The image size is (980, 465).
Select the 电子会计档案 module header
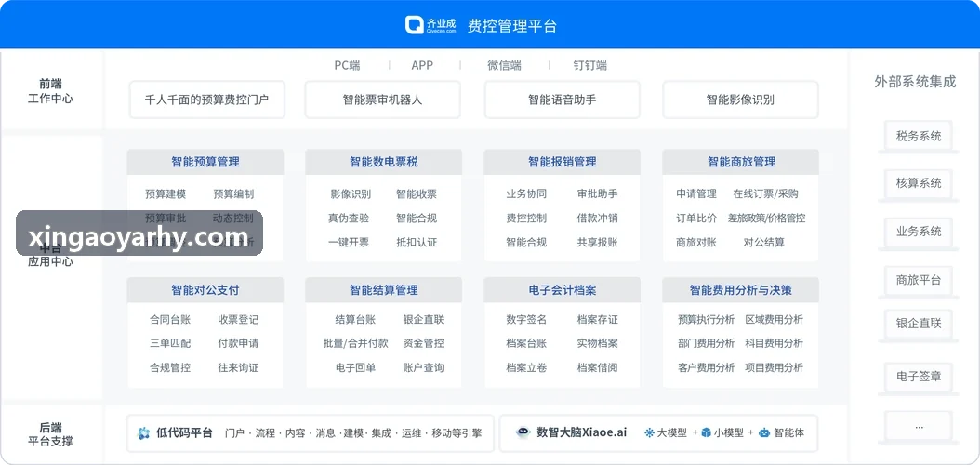[562, 290]
